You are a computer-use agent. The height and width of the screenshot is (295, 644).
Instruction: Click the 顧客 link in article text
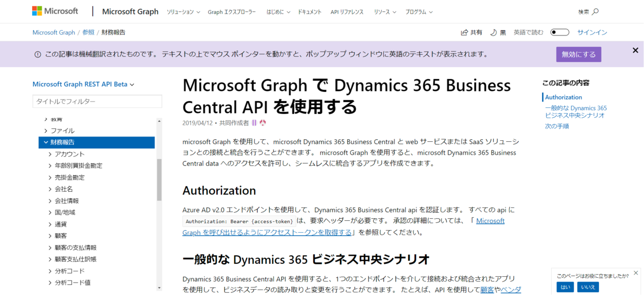click(x=487, y=290)
